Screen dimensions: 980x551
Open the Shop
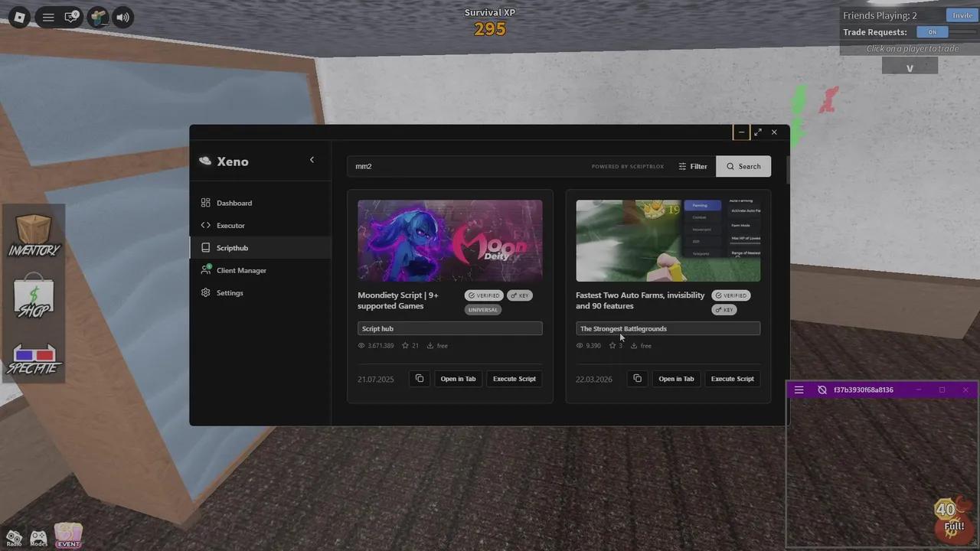click(34, 291)
